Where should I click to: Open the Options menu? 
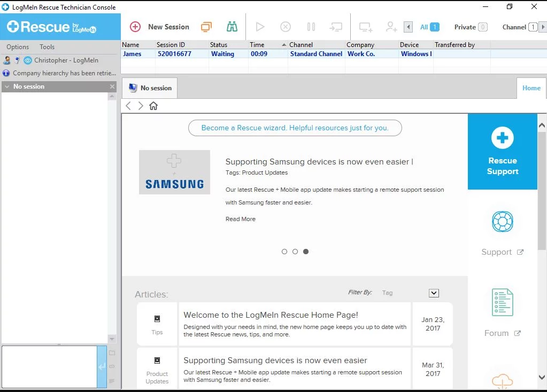point(18,46)
